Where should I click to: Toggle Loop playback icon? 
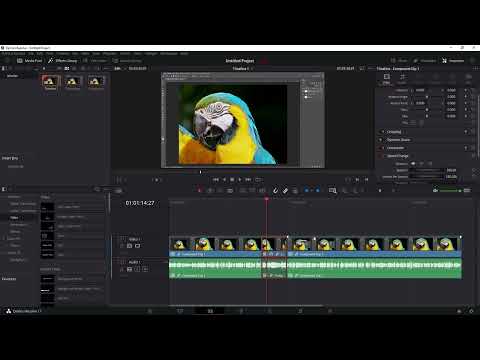[258, 180]
